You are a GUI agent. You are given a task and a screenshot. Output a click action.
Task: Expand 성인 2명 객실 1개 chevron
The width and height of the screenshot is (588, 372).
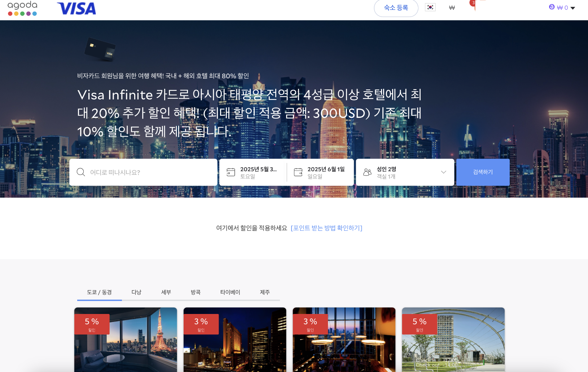[444, 172]
